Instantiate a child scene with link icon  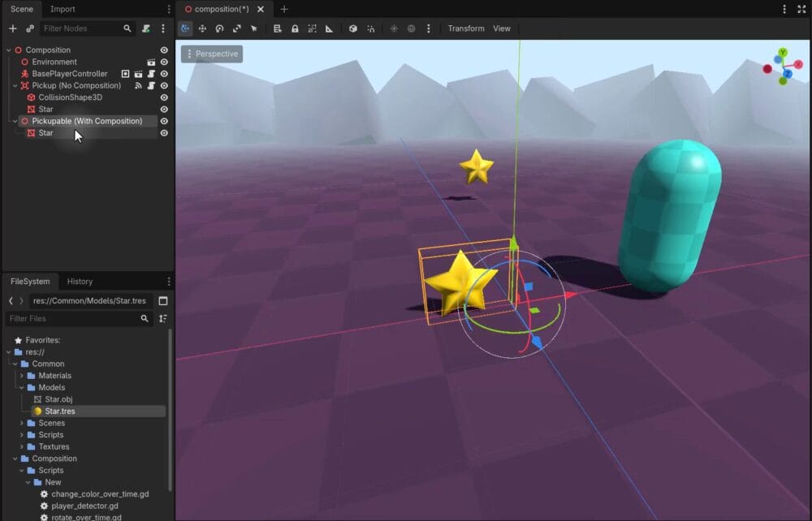click(30, 28)
